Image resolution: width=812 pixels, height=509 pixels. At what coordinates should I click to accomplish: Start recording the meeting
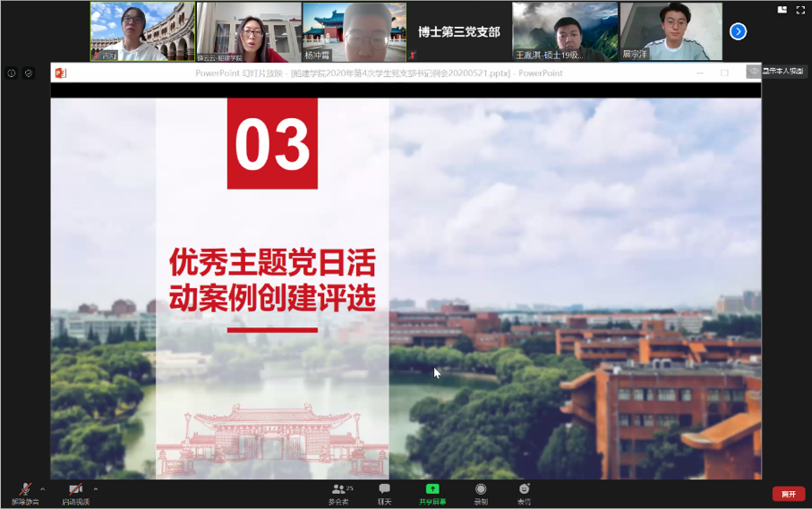click(481, 492)
